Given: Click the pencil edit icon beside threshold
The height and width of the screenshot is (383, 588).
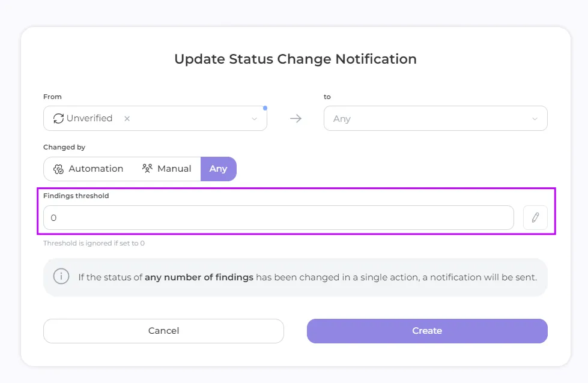Looking at the screenshot, I should coord(535,217).
